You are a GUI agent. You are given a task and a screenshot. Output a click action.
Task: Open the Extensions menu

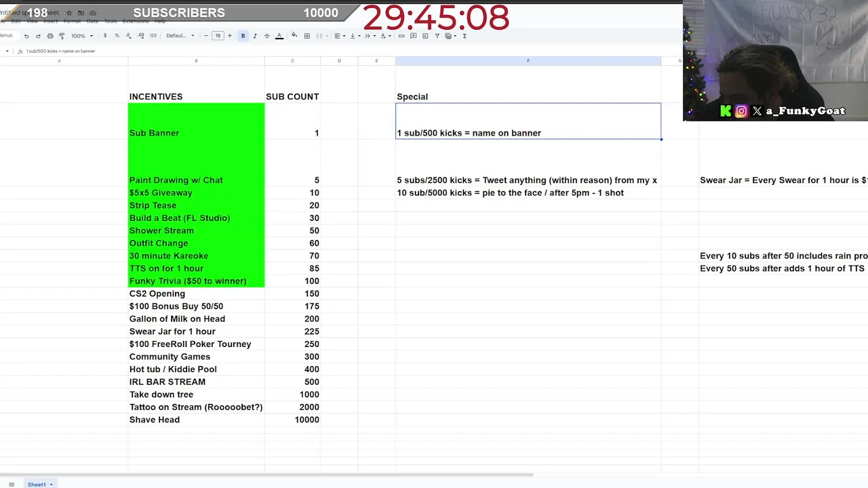pos(136,22)
